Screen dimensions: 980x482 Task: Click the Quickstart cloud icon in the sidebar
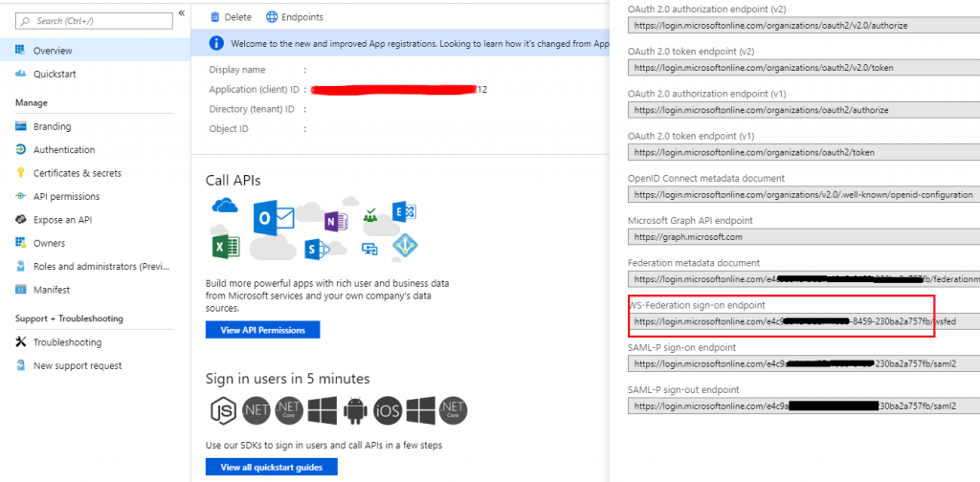click(20, 74)
